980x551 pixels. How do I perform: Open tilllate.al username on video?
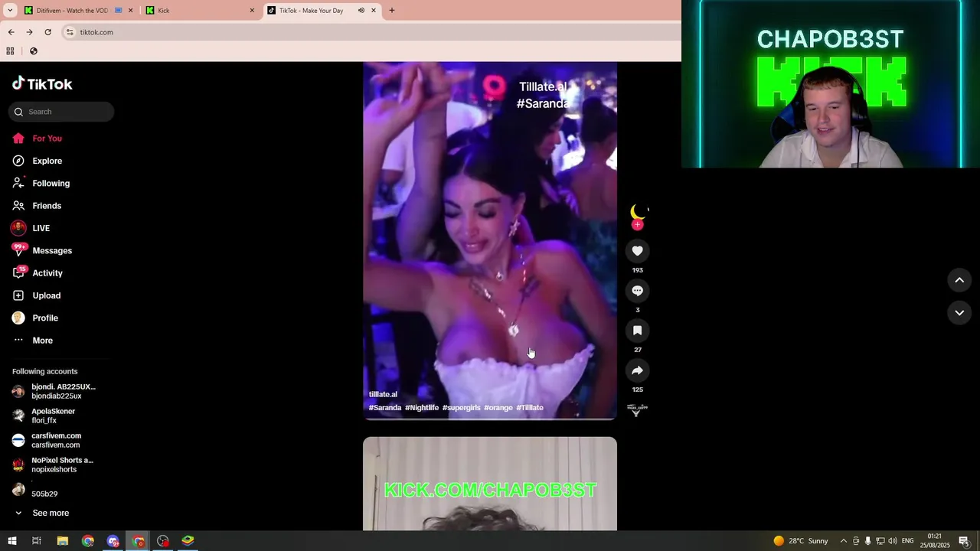(x=383, y=394)
